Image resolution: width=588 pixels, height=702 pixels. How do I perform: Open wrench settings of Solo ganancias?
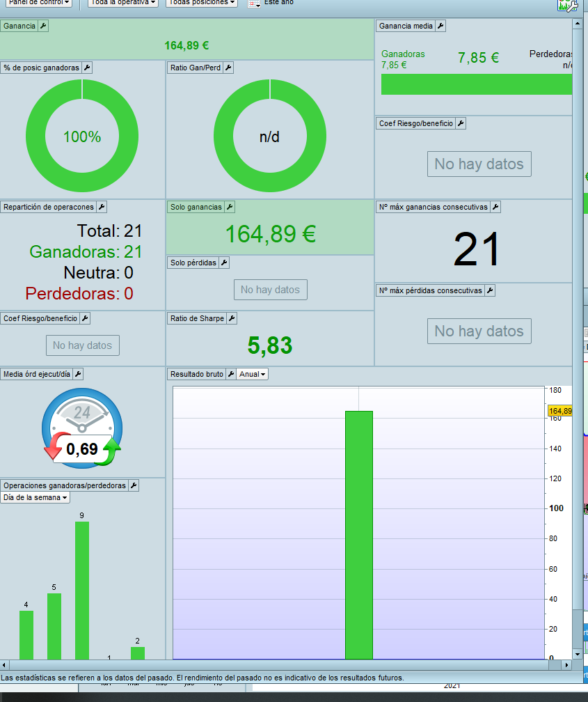[x=230, y=207]
